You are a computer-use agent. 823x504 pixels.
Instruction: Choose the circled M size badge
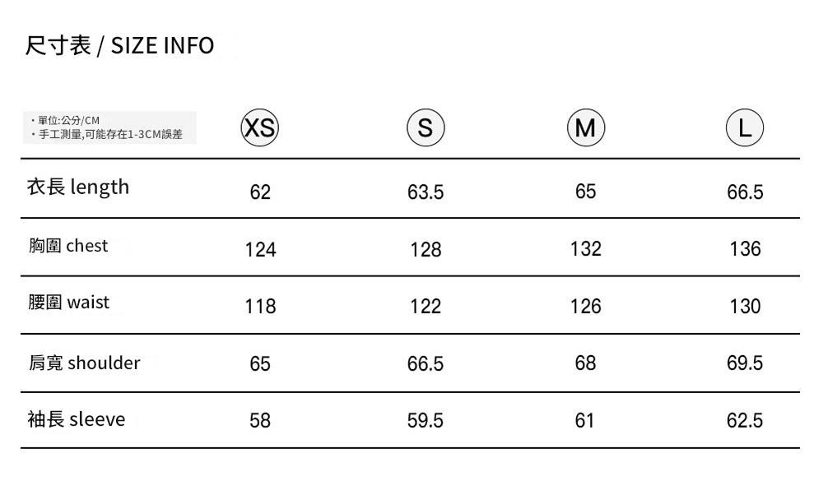[x=585, y=127]
